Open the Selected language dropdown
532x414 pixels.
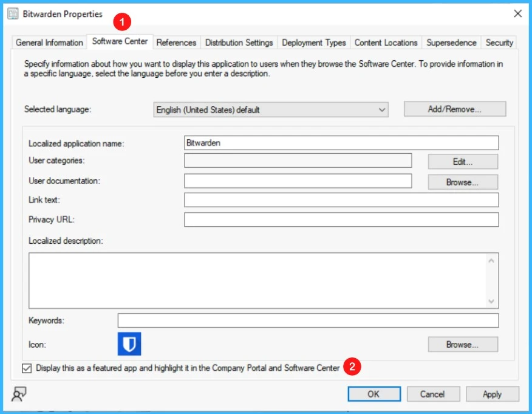click(271, 109)
